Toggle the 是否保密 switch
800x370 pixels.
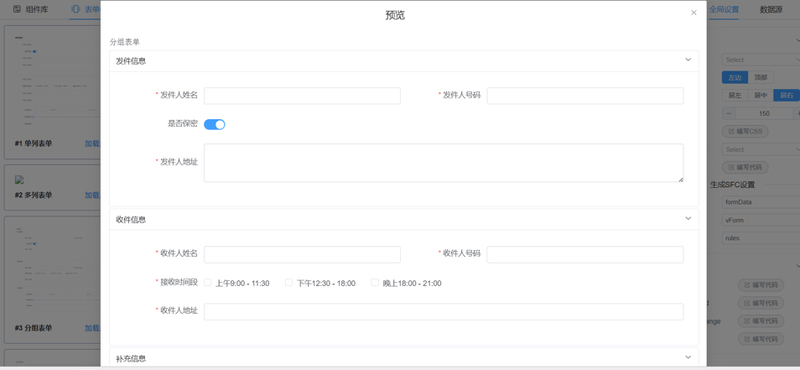[214, 124]
